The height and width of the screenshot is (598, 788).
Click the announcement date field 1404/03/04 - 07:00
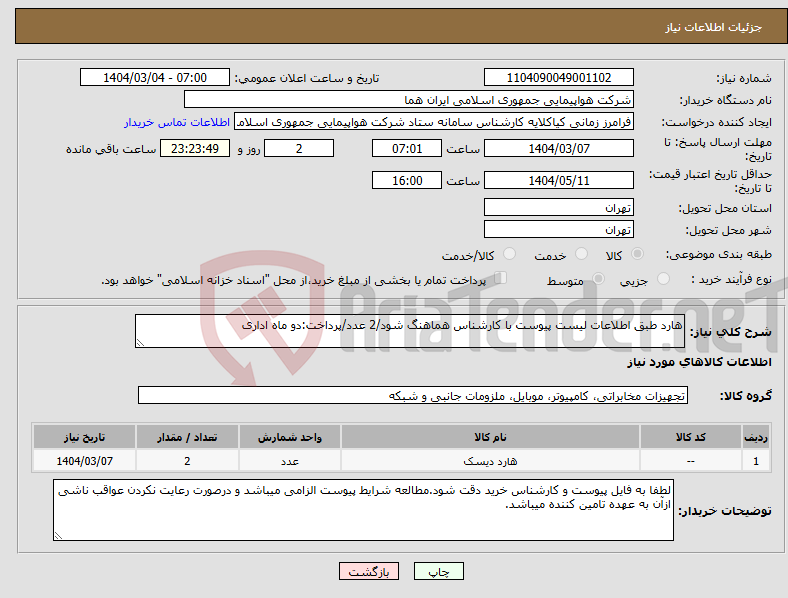(155, 77)
